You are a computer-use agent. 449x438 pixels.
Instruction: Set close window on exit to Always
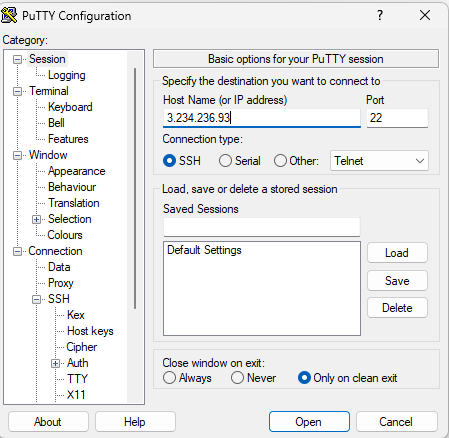tap(169, 378)
